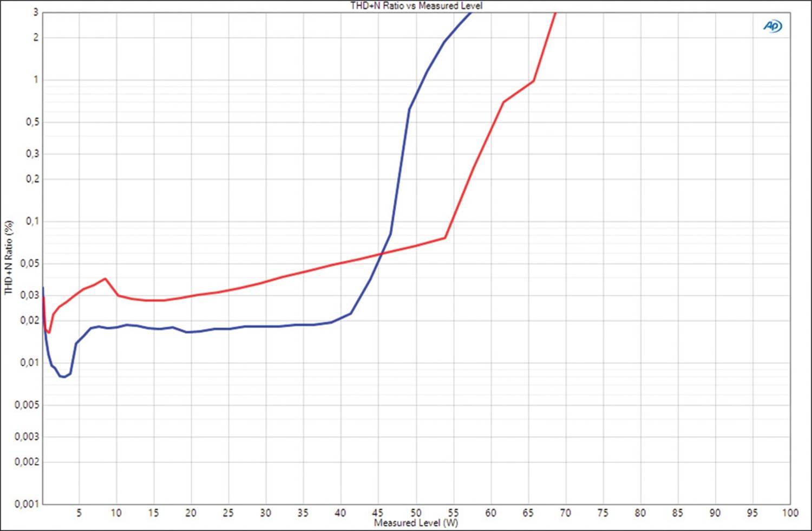Click the y-axis value 3 at top
Image resolution: width=812 pixels, height=531 pixels.
coord(36,12)
